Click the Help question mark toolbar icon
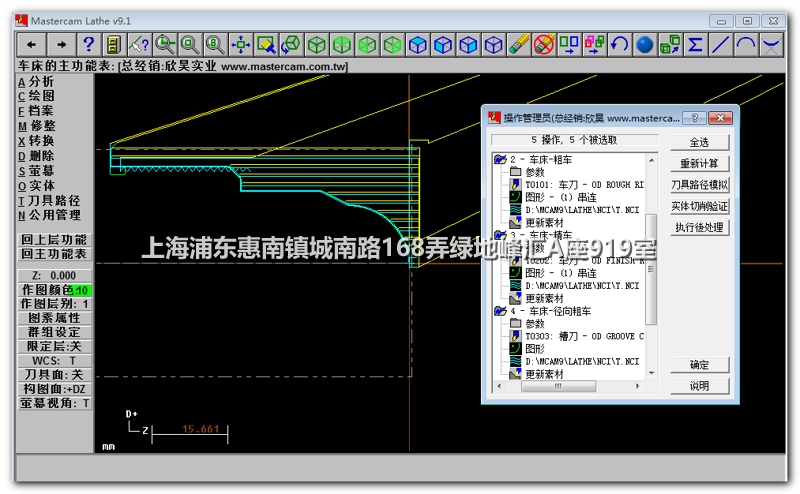Screen dimensions: 800x494 click(x=88, y=44)
